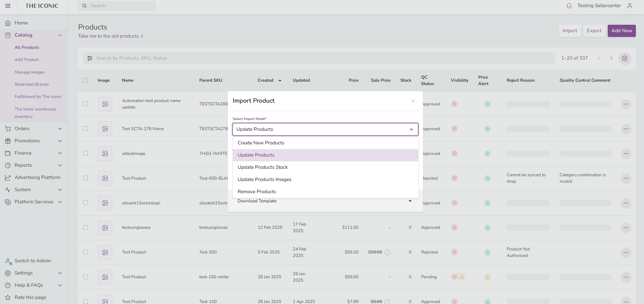
Task: Click the table settings gear icon
Action: 625,58
